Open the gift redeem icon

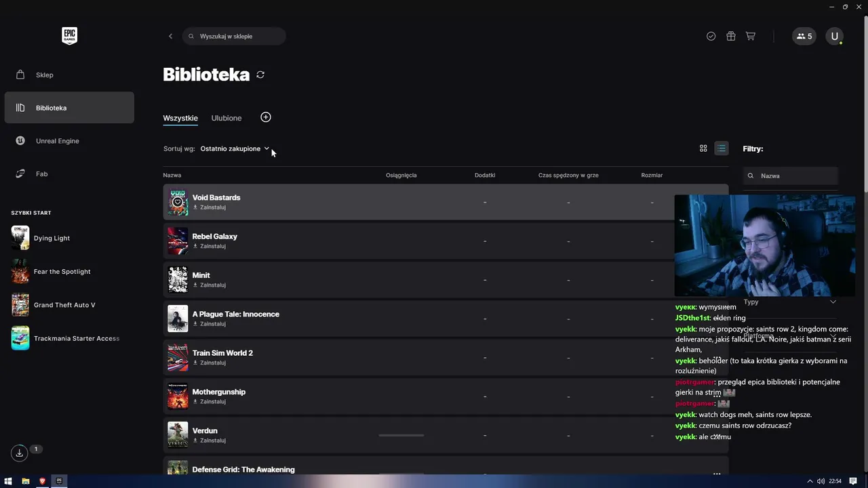730,36
